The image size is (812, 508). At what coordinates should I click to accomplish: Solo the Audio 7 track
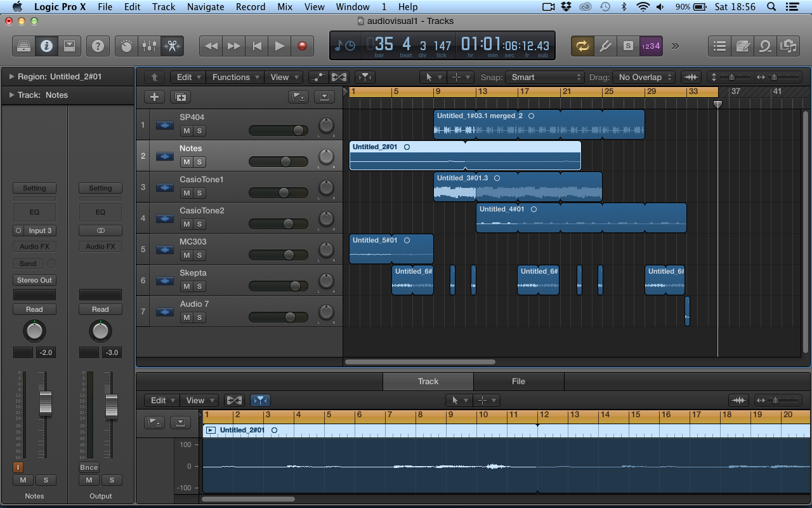click(199, 317)
